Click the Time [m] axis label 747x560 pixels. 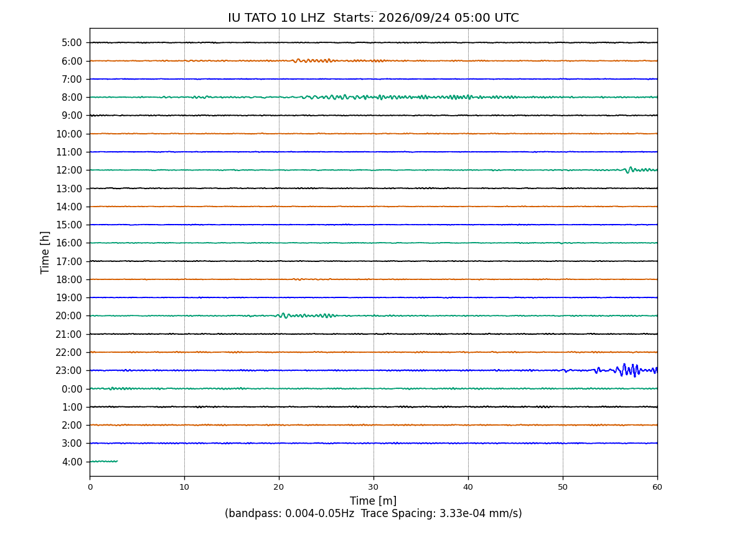coord(373,501)
